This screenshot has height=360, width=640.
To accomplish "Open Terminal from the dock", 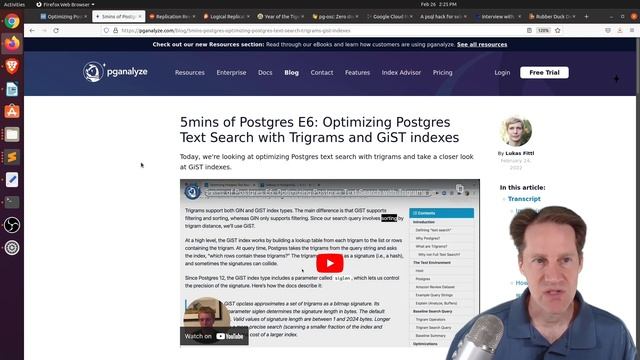I will pos(12,202).
